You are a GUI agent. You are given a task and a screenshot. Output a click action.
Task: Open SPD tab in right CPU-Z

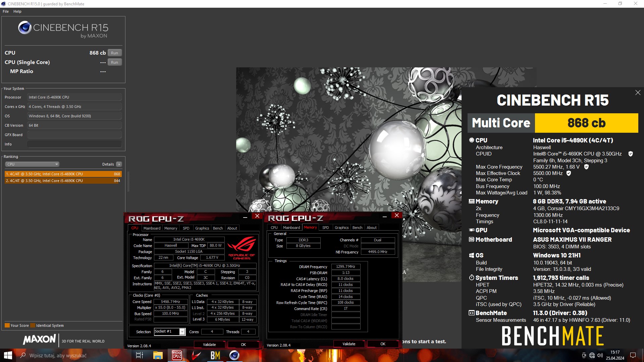coord(326,228)
